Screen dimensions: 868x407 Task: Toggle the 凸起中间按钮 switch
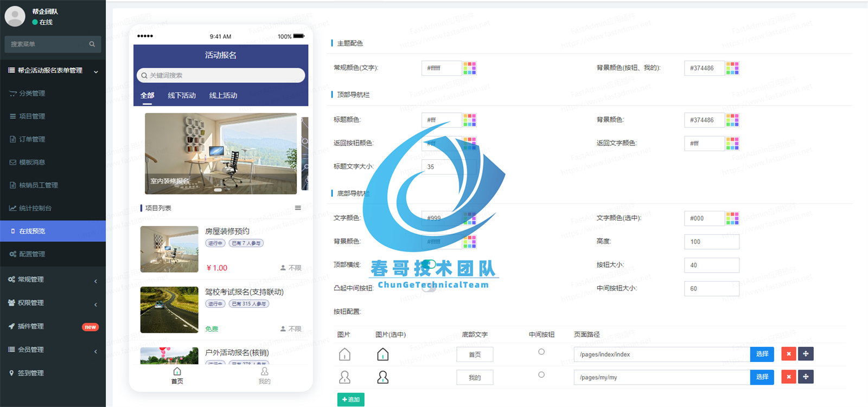[x=429, y=288]
